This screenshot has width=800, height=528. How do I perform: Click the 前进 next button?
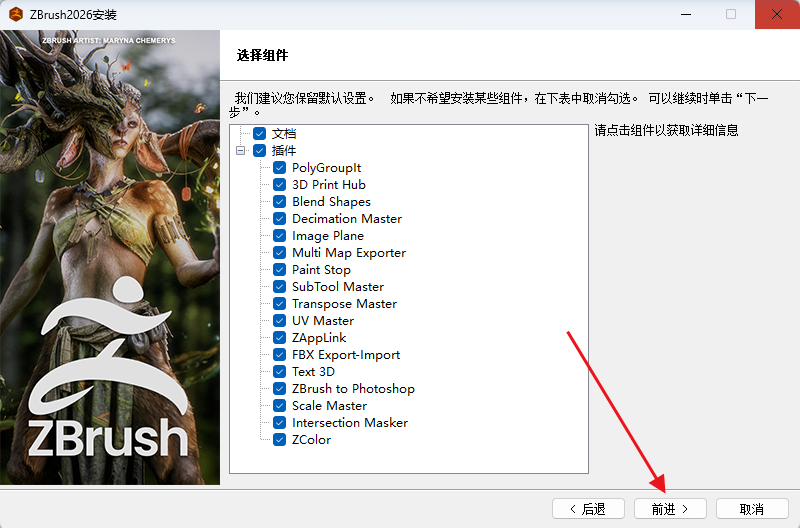(x=670, y=509)
